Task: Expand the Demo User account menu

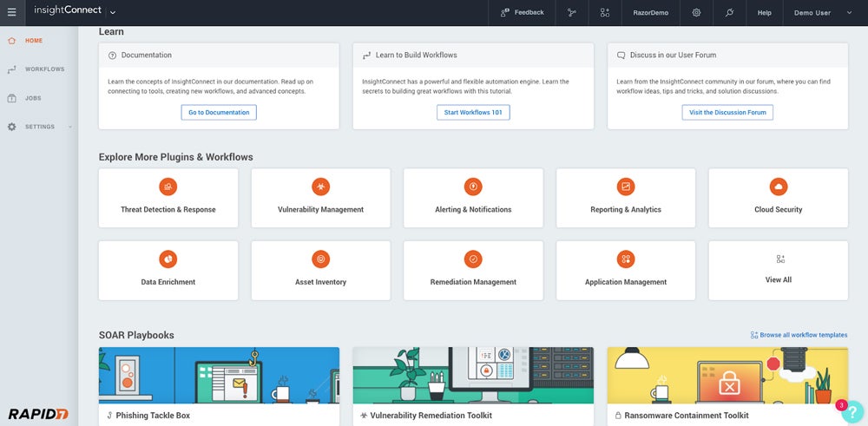Action: (x=823, y=12)
